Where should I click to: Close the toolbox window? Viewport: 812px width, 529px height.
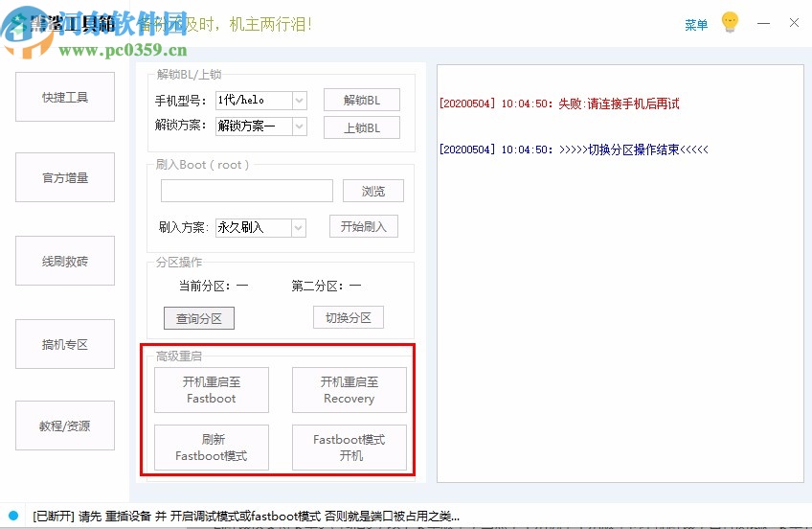pyautogui.click(x=794, y=23)
